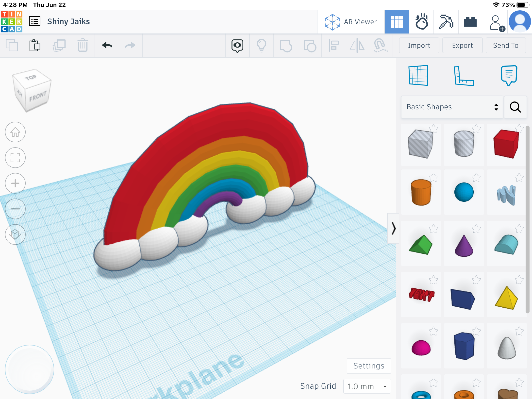Toggle perspective orthographic view cube icon
The height and width of the screenshot is (399, 532).
pyautogui.click(x=15, y=234)
